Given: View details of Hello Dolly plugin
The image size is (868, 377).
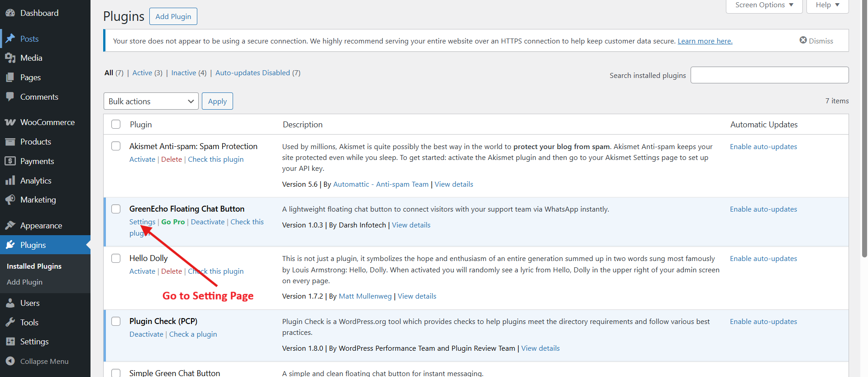Looking at the screenshot, I should tap(417, 296).
